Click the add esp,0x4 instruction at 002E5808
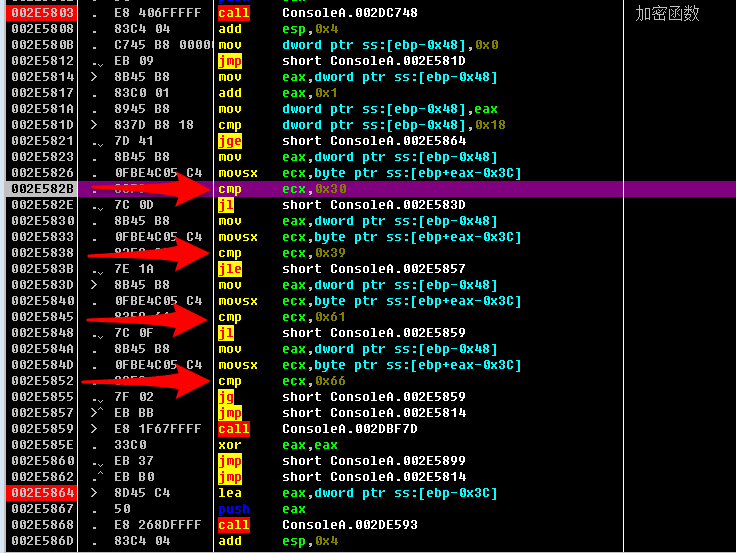Screen dimensions: 736x553 click(x=277, y=29)
